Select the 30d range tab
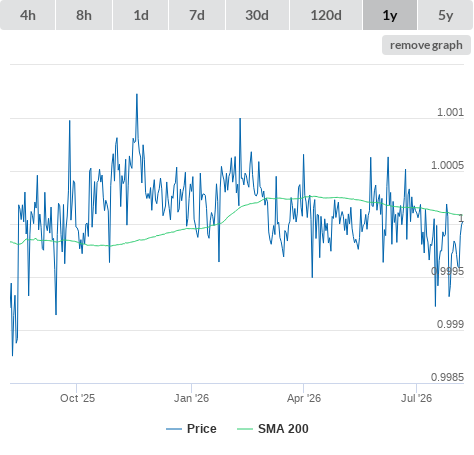The height and width of the screenshot is (455, 474). click(257, 15)
